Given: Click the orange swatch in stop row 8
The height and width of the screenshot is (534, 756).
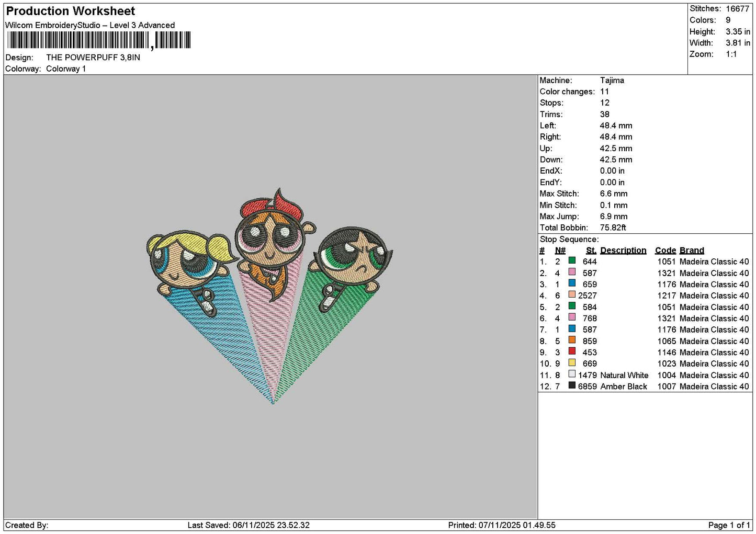Looking at the screenshot, I should pyautogui.click(x=572, y=340).
